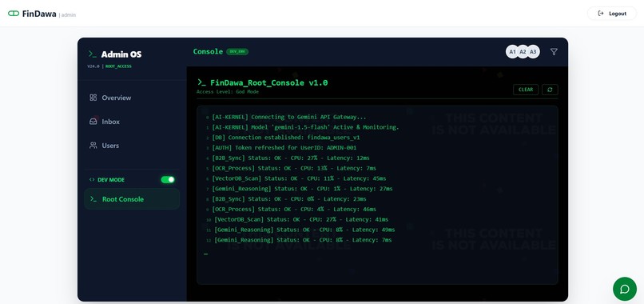
Task: Click the A2 avatar
Action: [523, 52]
